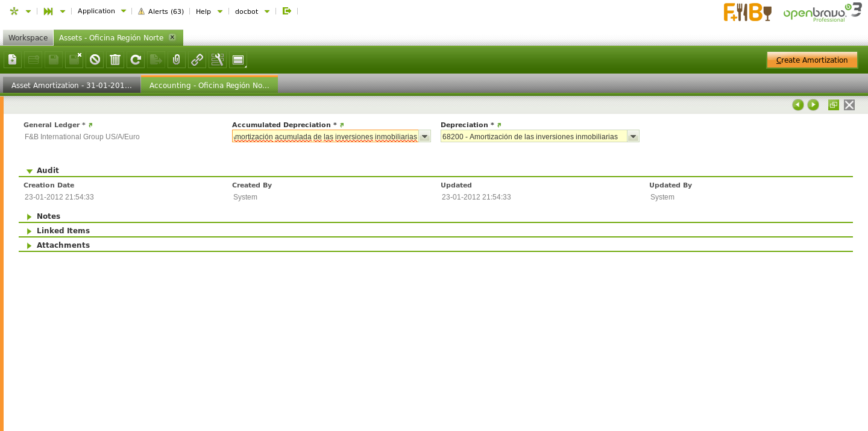Viewport: 868px width, 431px height.
Task: Collapse the Audit section
Action: [30, 171]
